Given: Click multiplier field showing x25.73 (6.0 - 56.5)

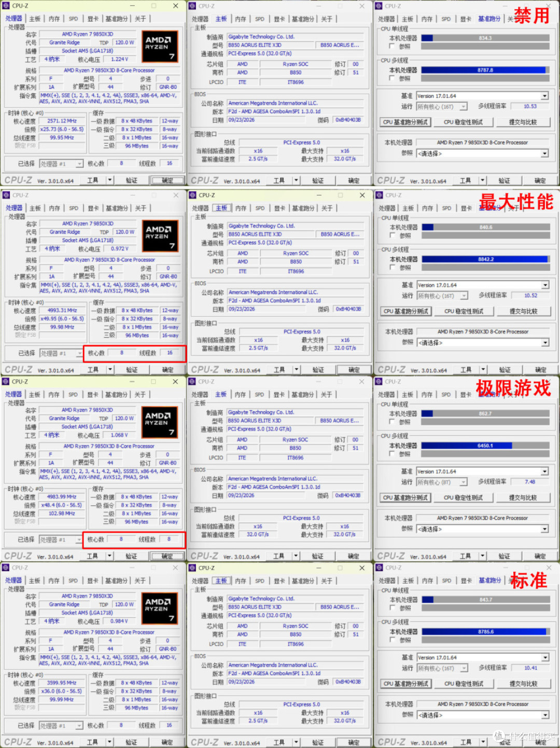Looking at the screenshot, I should click(x=62, y=129).
